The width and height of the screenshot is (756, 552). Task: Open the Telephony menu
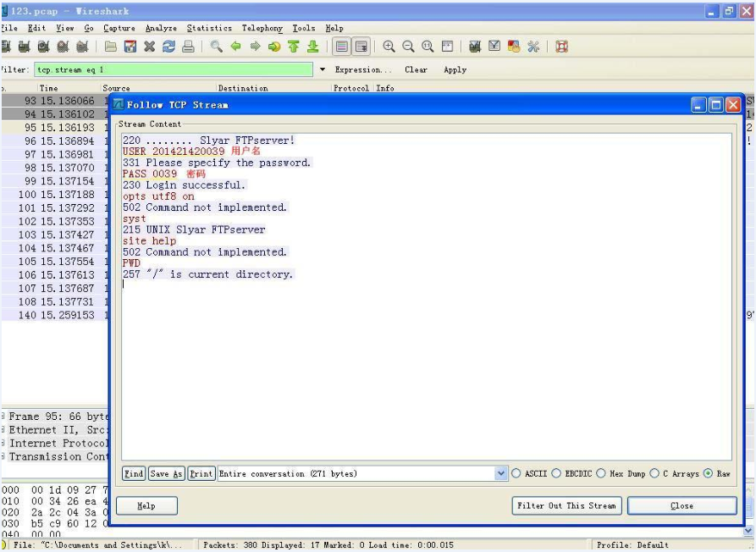pyautogui.click(x=262, y=28)
